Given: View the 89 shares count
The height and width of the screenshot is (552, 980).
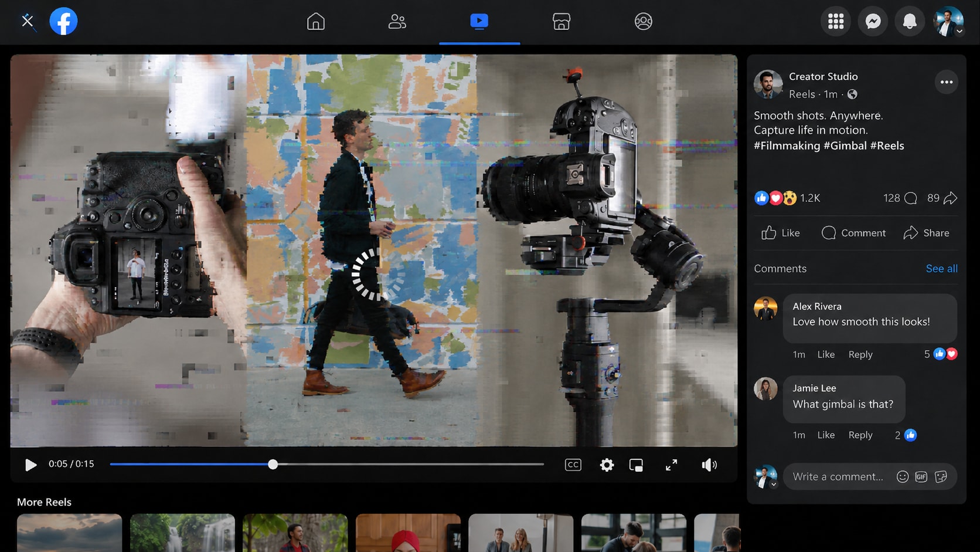Looking at the screenshot, I should pos(942,198).
